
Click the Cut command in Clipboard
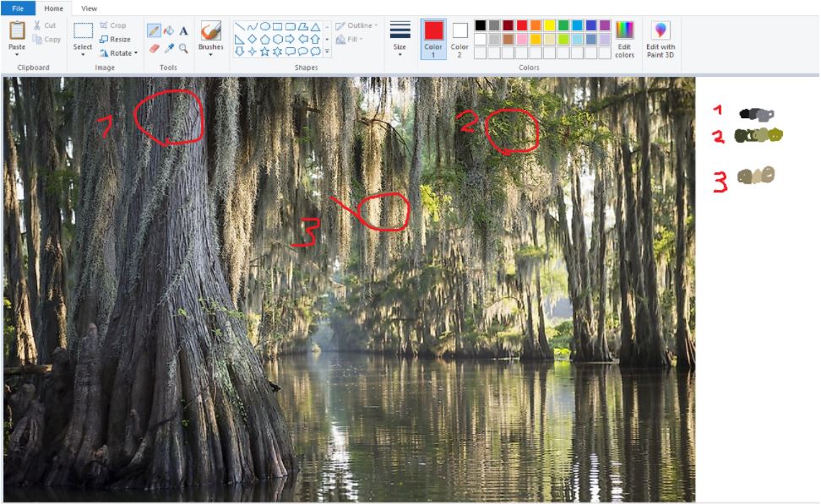point(45,25)
